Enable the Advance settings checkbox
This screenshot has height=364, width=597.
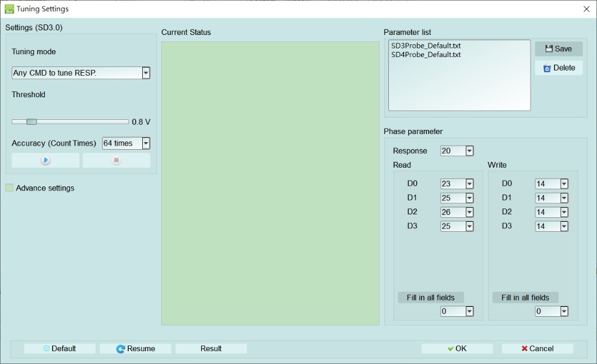coord(9,188)
